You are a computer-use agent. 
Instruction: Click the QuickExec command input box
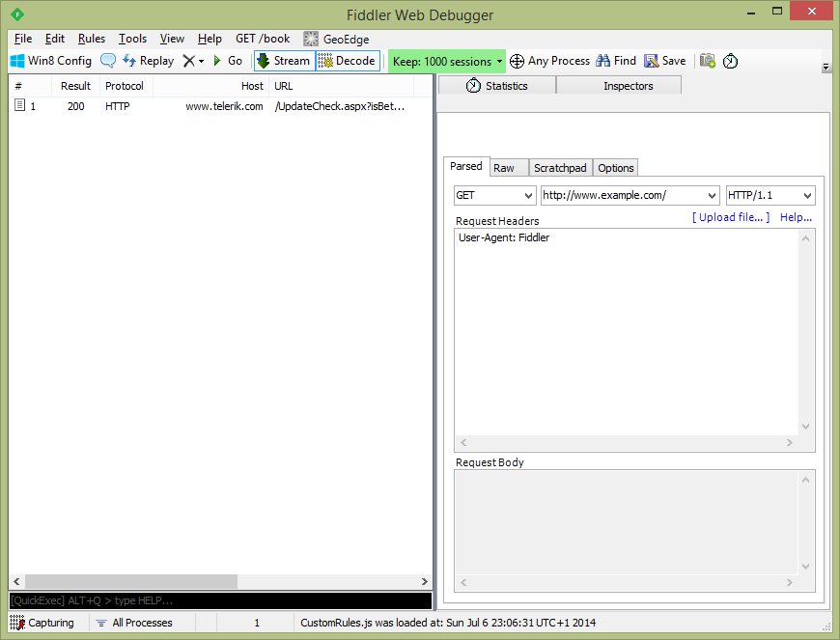click(220, 600)
